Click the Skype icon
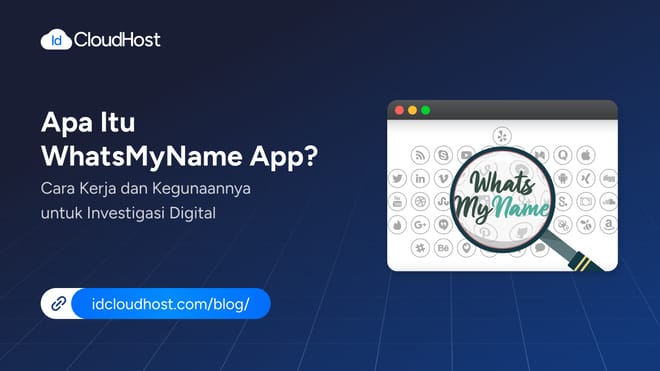This screenshot has width=660, height=371. coord(443,155)
